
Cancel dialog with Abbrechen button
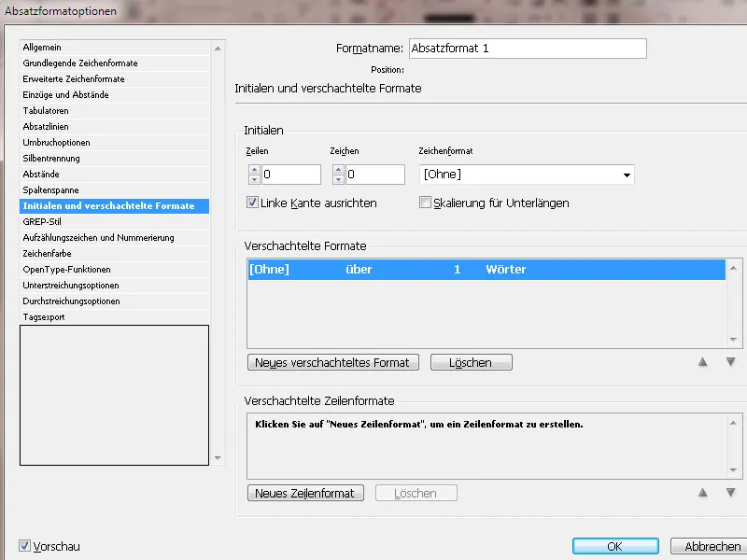pyautogui.click(x=710, y=546)
